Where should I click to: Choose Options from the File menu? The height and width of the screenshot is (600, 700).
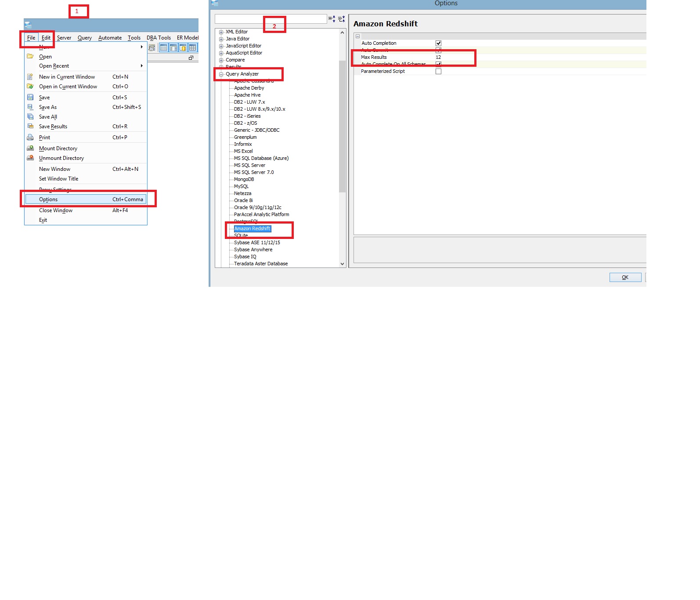point(86,199)
